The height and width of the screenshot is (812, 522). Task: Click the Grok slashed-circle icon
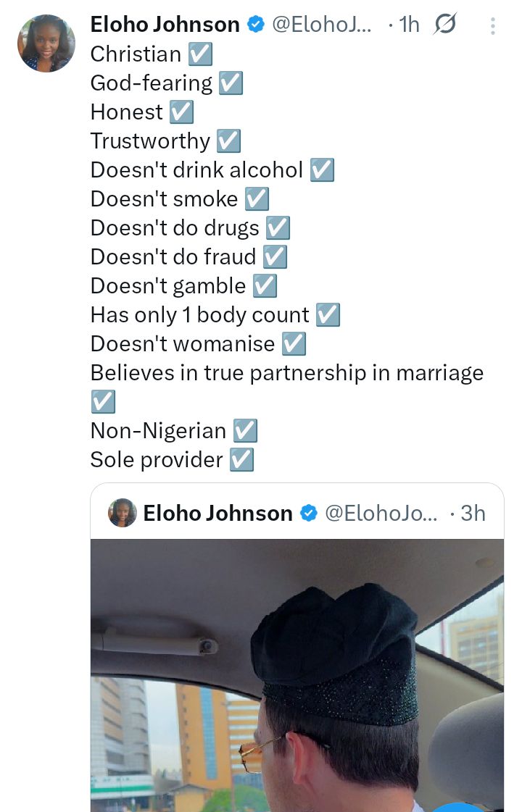point(444,25)
